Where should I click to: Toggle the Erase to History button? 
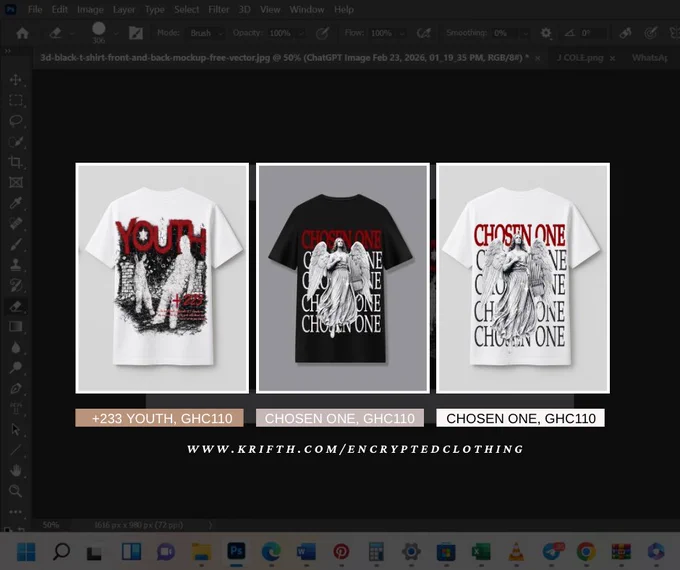[625, 33]
